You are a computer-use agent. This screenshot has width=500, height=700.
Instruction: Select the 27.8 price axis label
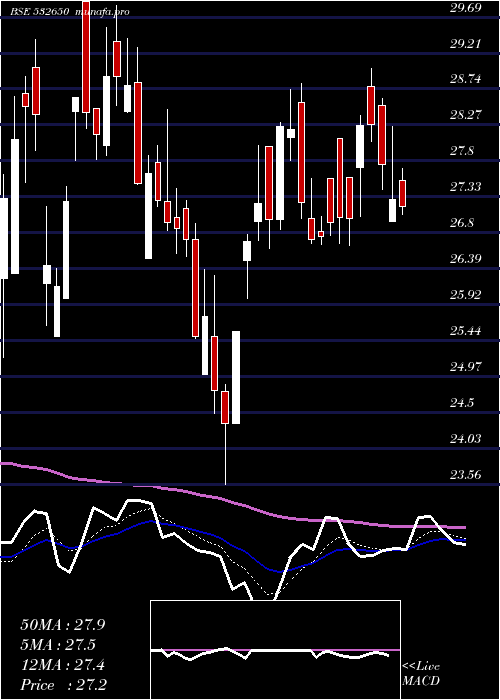coord(462,151)
